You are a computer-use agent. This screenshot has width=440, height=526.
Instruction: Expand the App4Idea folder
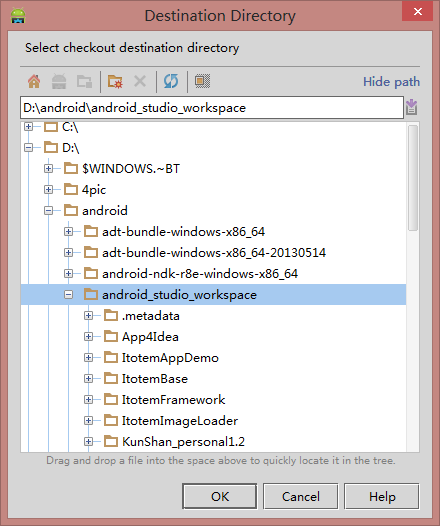pos(88,336)
